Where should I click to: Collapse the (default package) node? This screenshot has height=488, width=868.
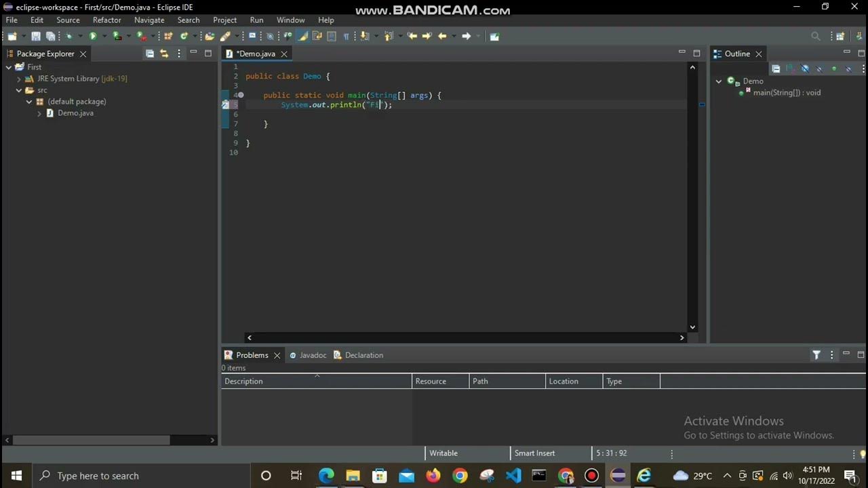pos(29,102)
